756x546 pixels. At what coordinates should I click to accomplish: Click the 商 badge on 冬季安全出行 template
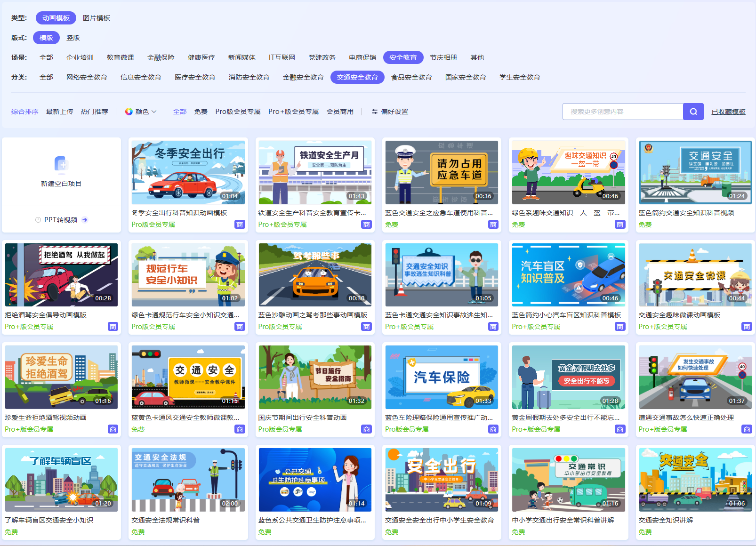[240, 225]
